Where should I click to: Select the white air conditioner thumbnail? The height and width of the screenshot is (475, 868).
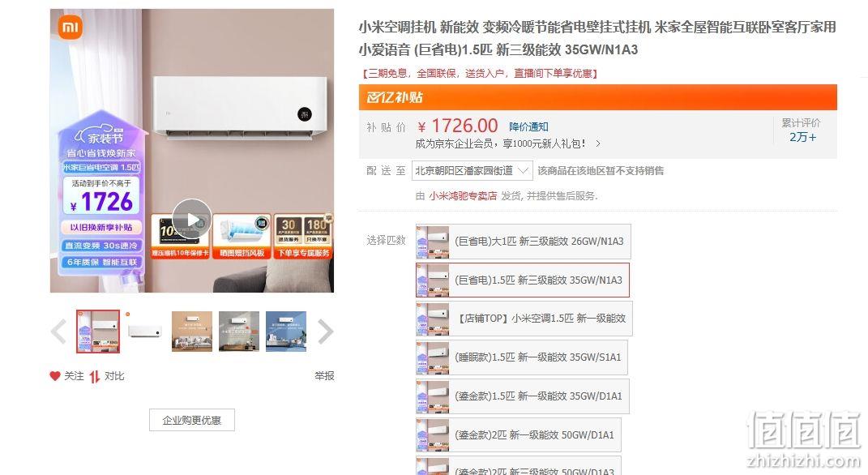click(x=145, y=331)
